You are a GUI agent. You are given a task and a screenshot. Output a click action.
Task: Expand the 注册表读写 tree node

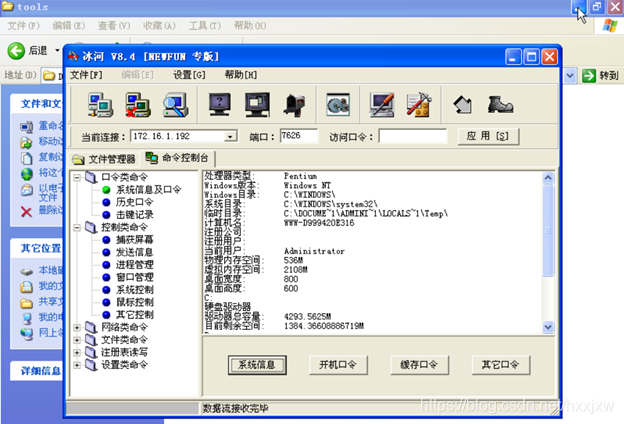(x=77, y=353)
